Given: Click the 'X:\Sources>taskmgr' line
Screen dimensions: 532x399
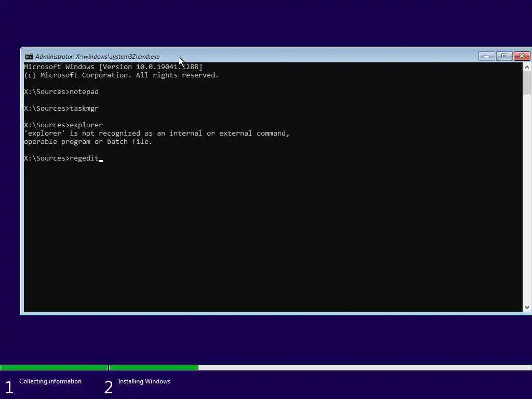Looking at the screenshot, I should tap(61, 109).
